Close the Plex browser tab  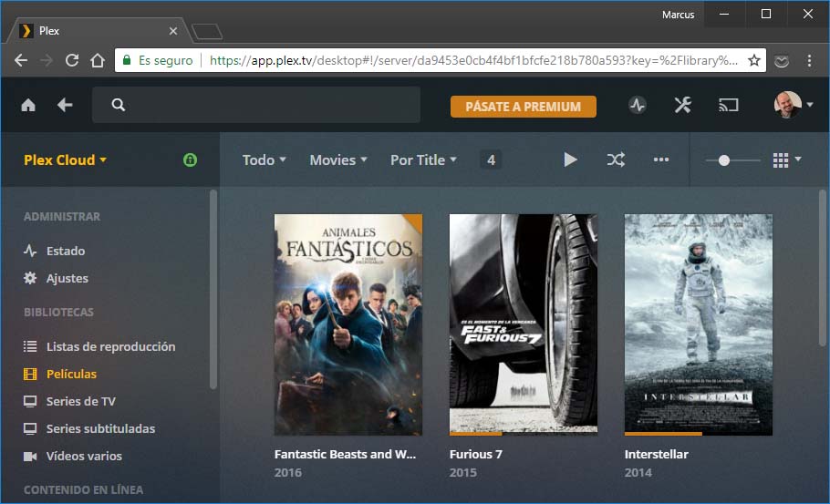click(x=173, y=31)
